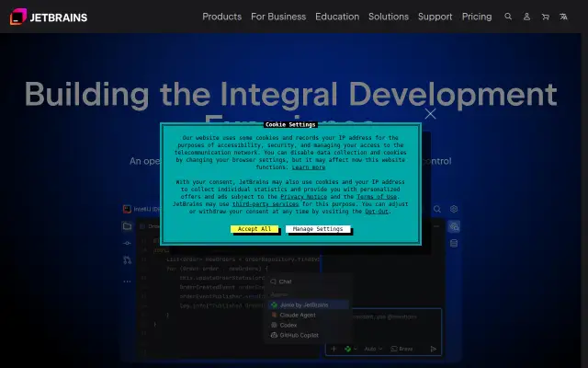Screen dimensions: 588x368
Task: Click the 'for (Order order' code line
Action: tap(218, 269)
